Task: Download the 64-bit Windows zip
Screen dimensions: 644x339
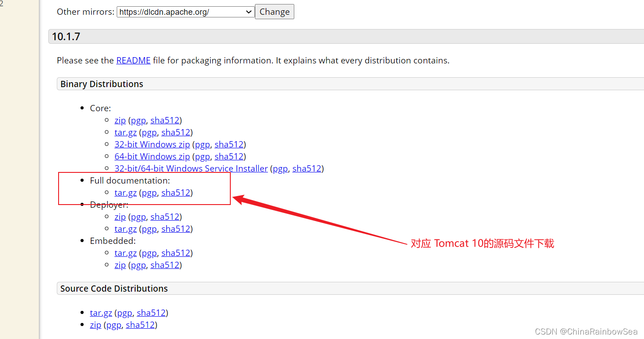Action: click(x=152, y=156)
